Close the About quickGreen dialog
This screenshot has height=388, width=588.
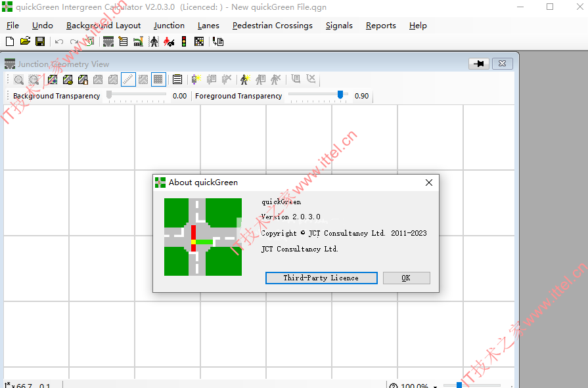429,183
